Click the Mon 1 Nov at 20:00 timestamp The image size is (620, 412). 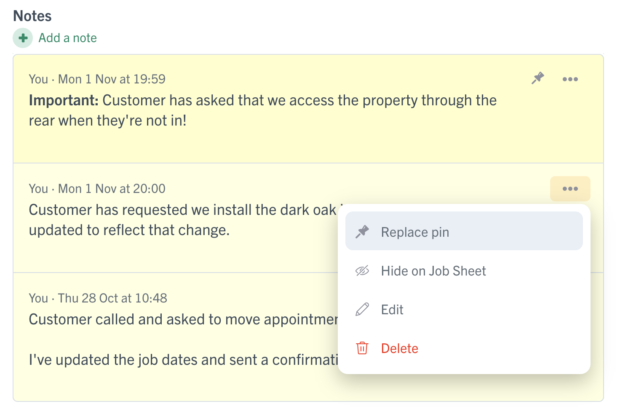(112, 189)
